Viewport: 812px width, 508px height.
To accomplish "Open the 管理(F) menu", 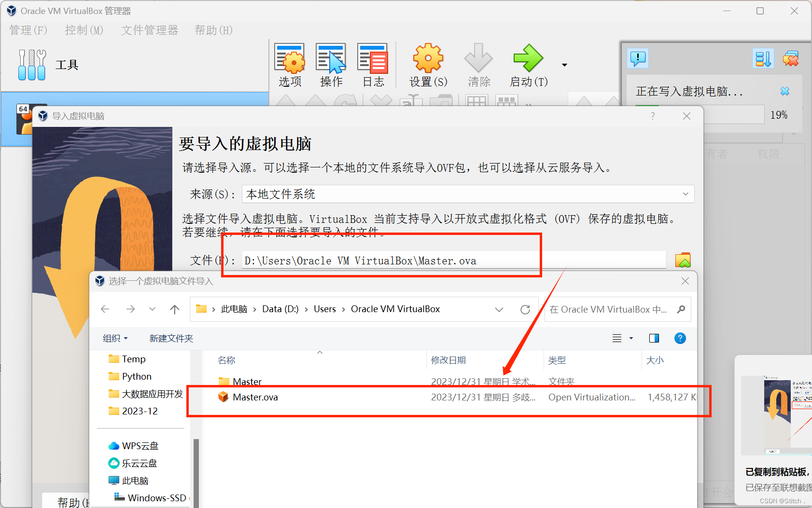I will click(28, 30).
